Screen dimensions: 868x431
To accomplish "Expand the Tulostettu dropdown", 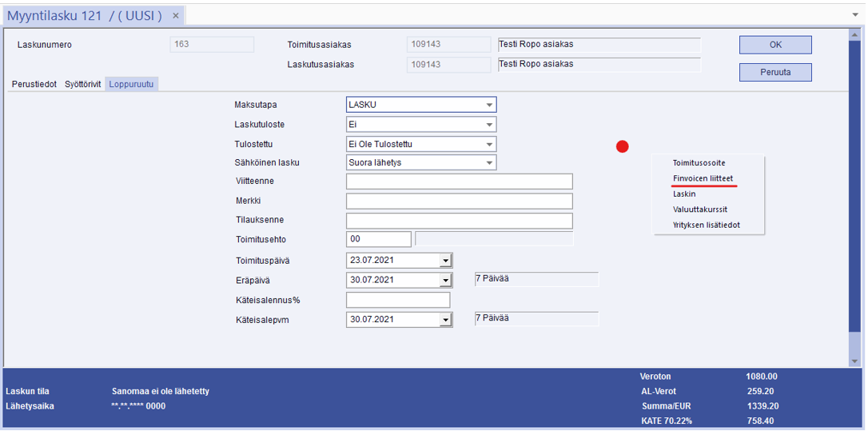I will 488,145.
